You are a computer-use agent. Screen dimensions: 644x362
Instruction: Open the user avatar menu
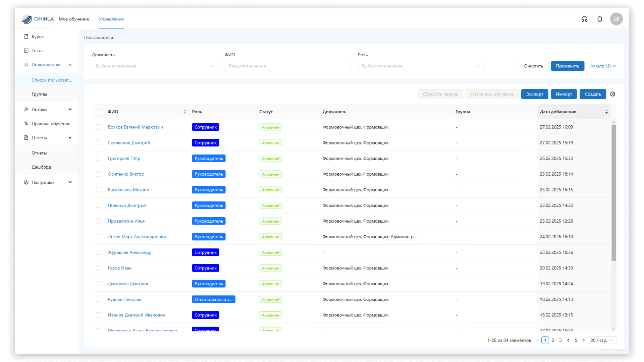tap(616, 19)
